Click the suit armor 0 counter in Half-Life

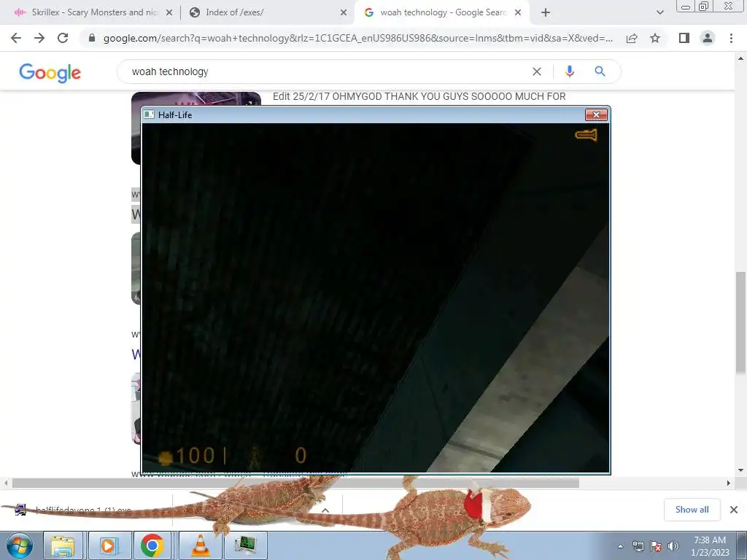point(300,456)
